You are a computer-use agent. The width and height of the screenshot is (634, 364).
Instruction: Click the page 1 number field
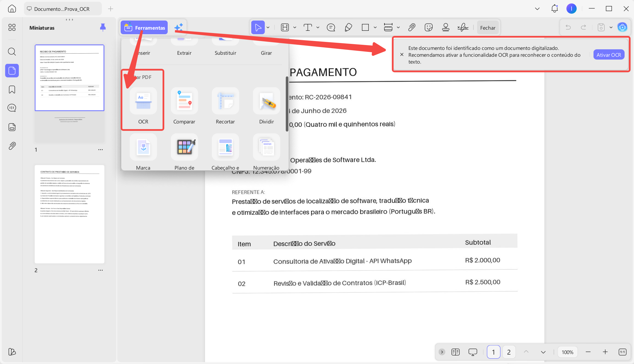tap(493, 352)
